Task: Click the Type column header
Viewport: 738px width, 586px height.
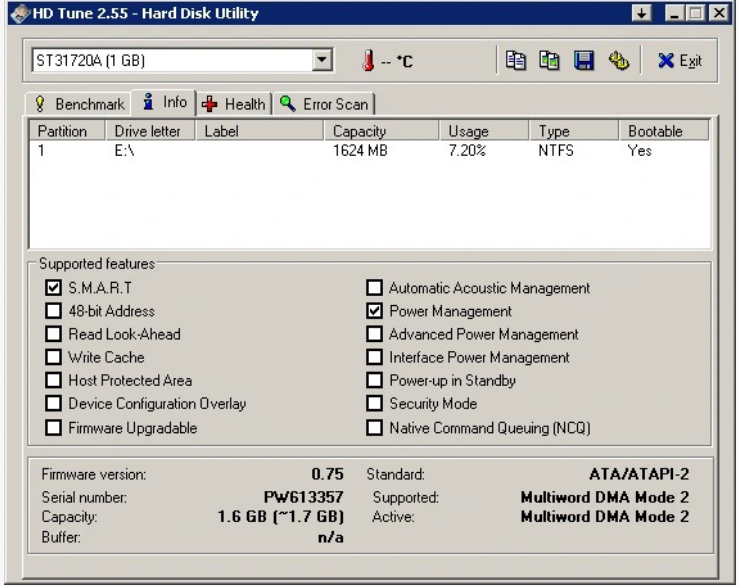Action: [574, 131]
